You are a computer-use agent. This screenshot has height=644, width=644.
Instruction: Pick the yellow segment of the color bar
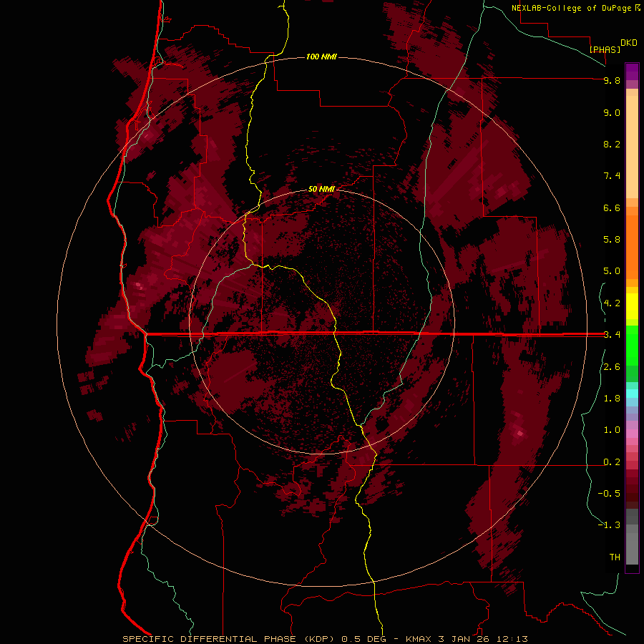click(x=632, y=306)
